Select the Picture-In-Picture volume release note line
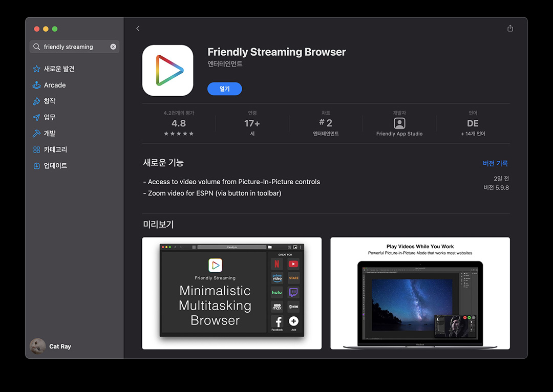The height and width of the screenshot is (392, 553). click(x=232, y=182)
